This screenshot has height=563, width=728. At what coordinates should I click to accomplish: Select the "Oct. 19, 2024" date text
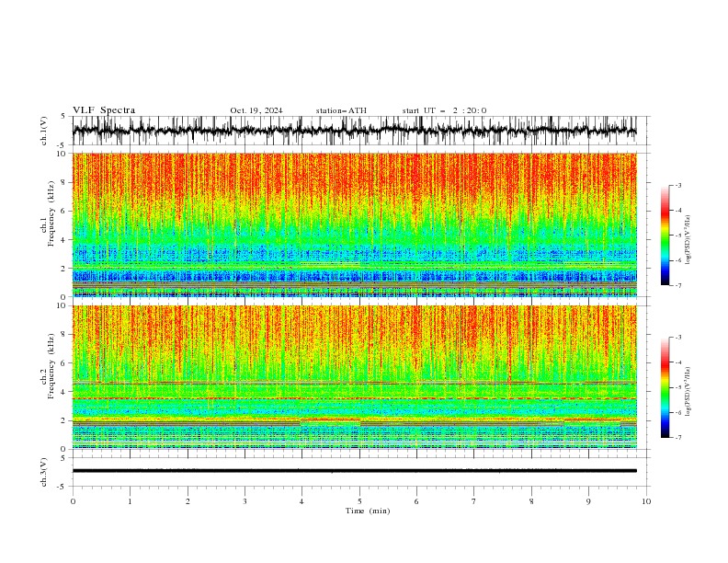(256, 110)
